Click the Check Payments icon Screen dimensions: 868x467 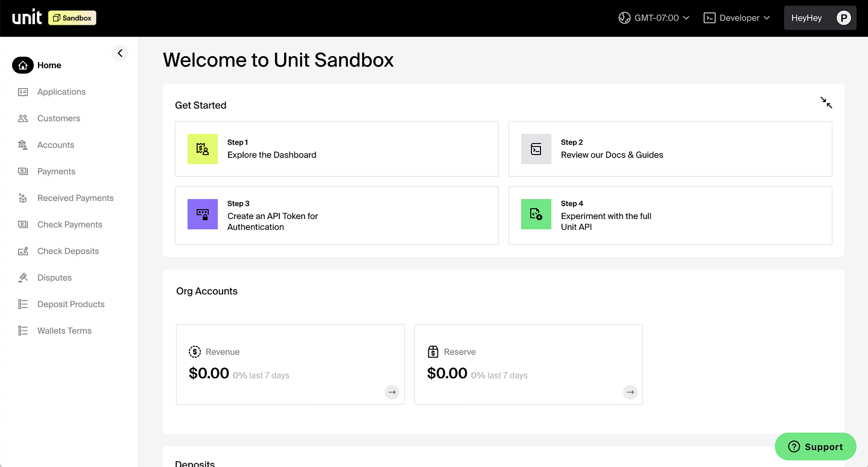coord(23,224)
